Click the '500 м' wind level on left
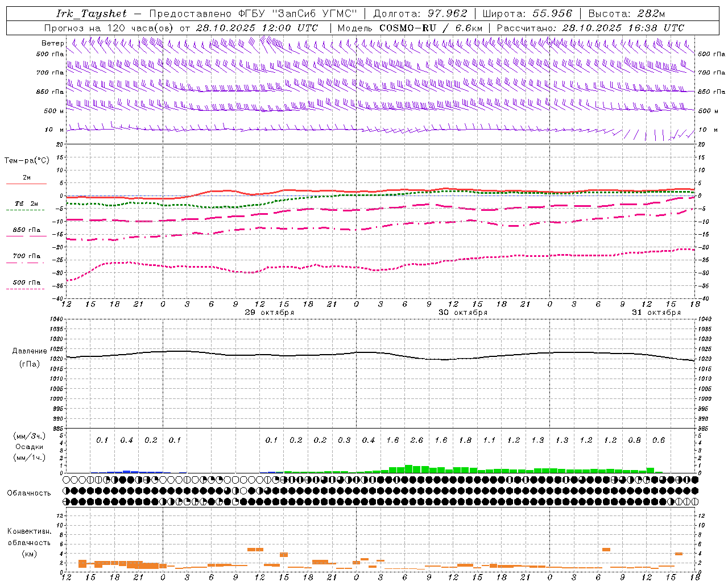 tap(54, 111)
